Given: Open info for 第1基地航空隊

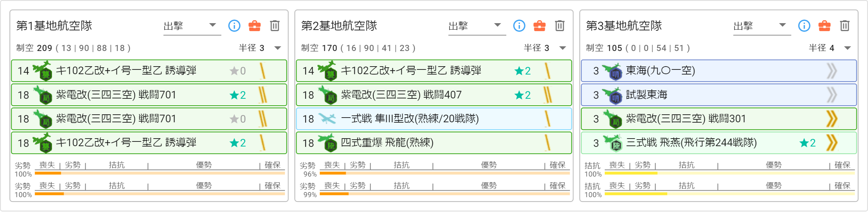Looking at the screenshot, I should click(234, 26).
